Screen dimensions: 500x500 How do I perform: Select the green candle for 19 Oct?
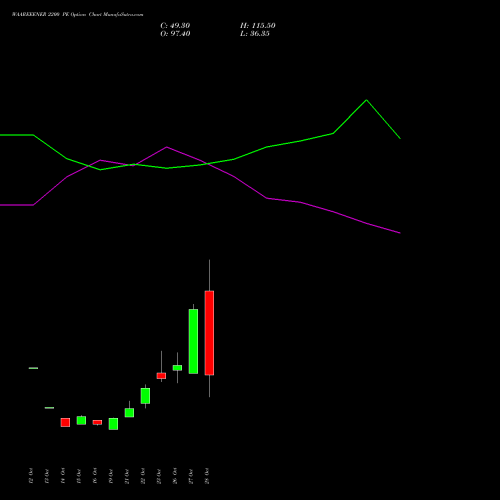click(113, 424)
